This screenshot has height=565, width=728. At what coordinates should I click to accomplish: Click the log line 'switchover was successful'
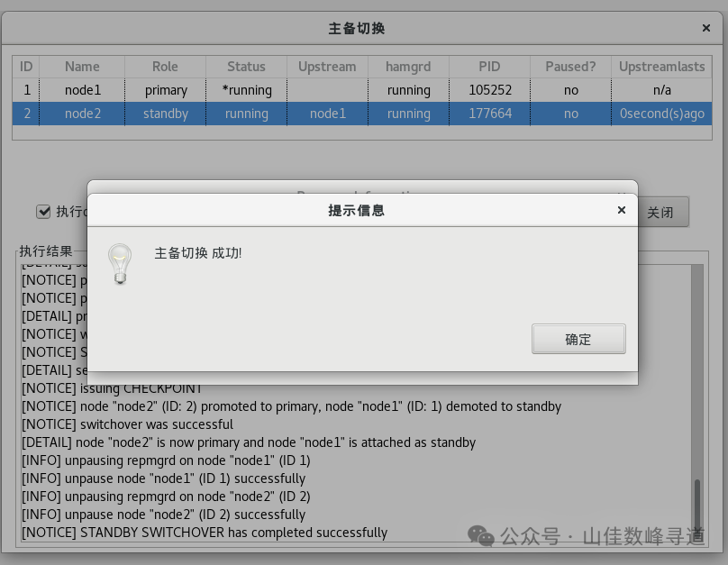click(127, 424)
